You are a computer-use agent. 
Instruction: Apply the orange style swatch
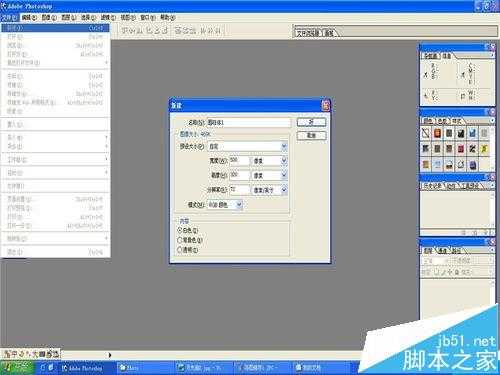pyautogui.click(x=437, y=133)
